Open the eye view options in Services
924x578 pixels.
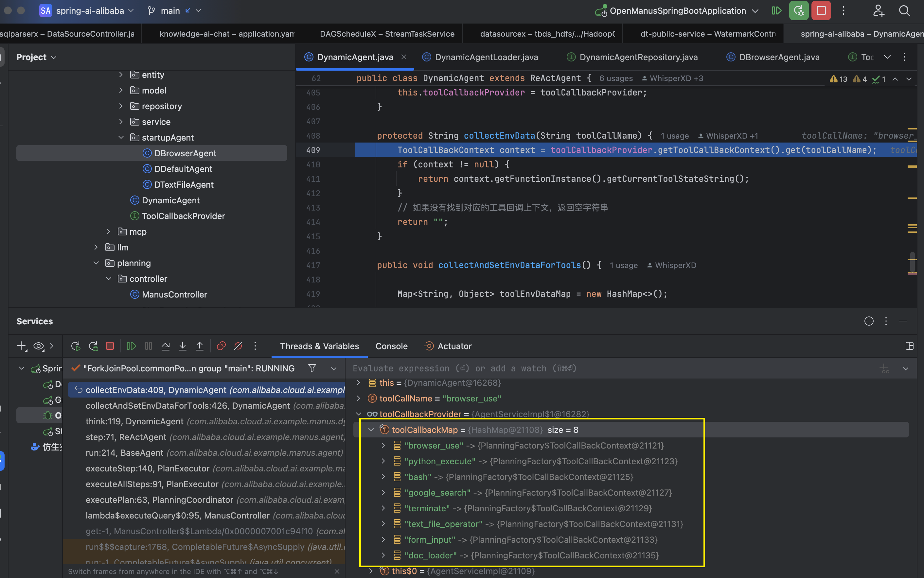click(x=39, y=346)
